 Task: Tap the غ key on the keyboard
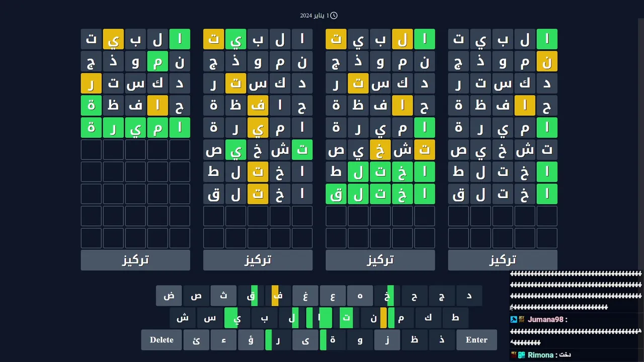pos(305,296)
